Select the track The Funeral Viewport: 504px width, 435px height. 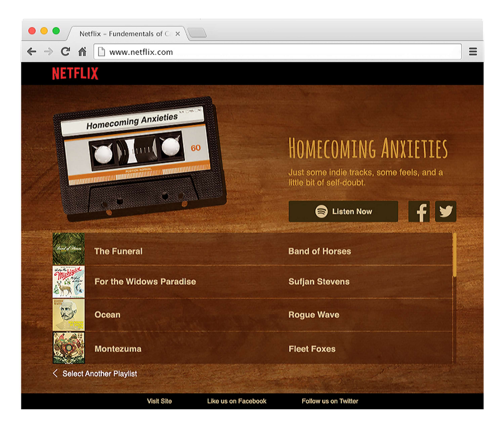coord(118,251)
